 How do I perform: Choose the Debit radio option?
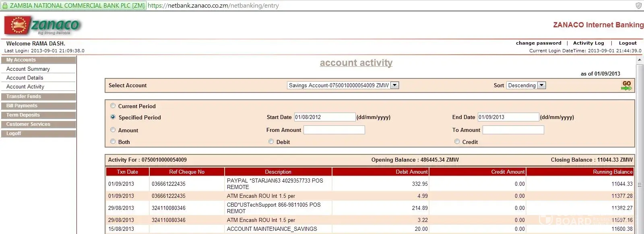point(271,142)
